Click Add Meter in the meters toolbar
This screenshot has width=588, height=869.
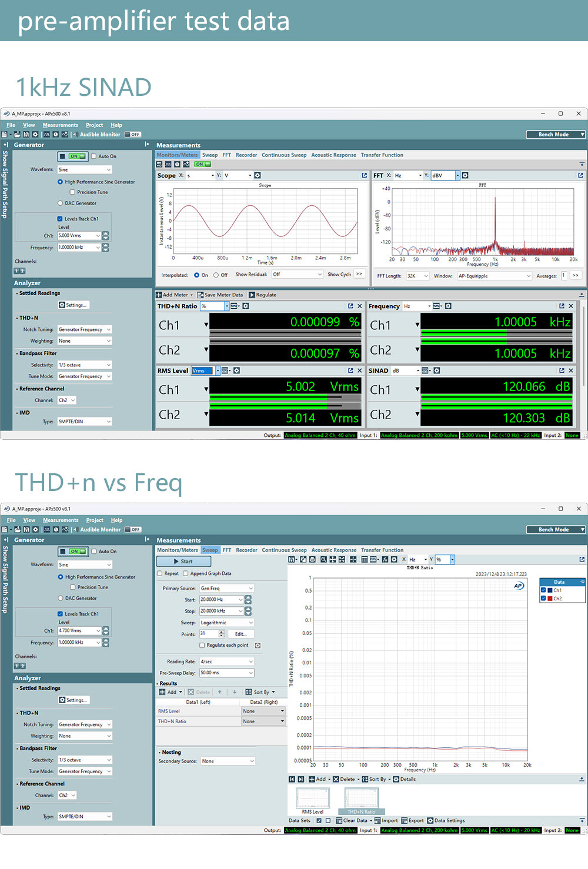point(172,295)
